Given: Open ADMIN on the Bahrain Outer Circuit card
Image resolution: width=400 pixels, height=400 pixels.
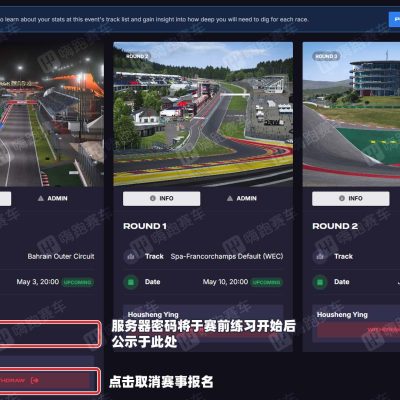Looking at the screenshot, I should click(x=53, y=198).
